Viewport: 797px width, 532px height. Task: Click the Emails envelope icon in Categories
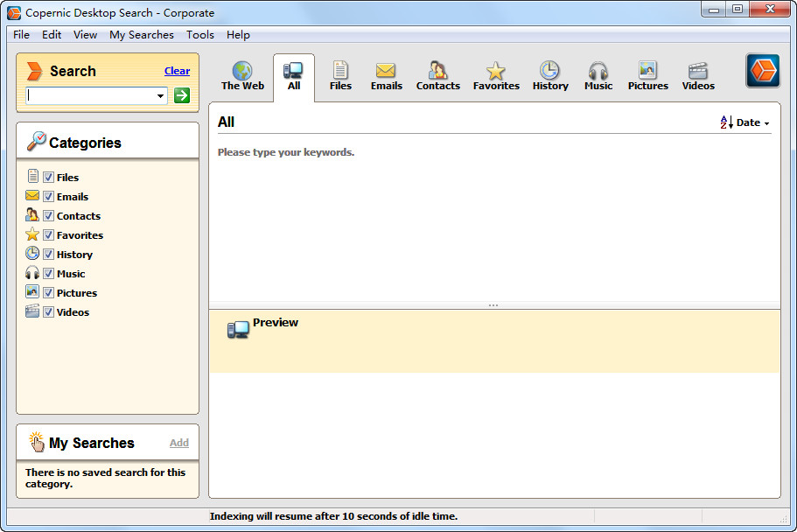point(32,195)
